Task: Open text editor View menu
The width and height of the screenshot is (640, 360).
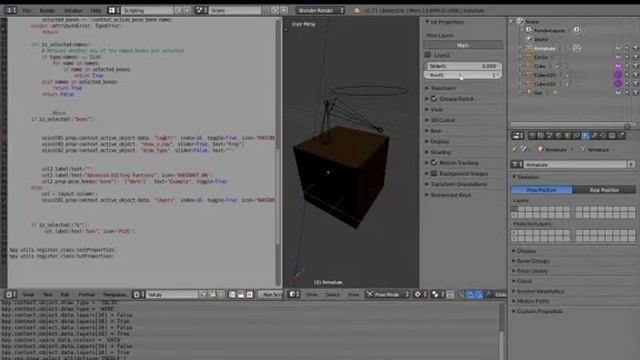Action: [x=28, y=294]
